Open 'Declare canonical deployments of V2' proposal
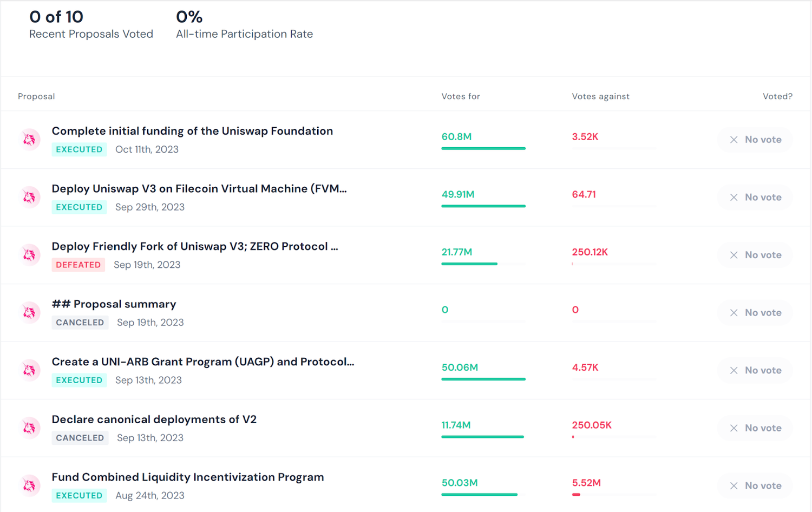Image resolution: width=812 pixels, height=512 pixels. click(x=154, y=419)
